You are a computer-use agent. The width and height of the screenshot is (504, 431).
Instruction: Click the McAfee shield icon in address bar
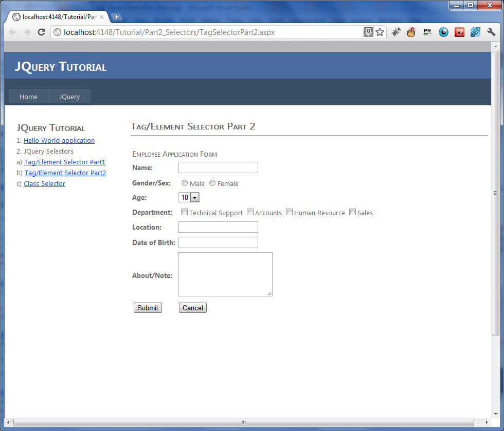tap(368, 32)
